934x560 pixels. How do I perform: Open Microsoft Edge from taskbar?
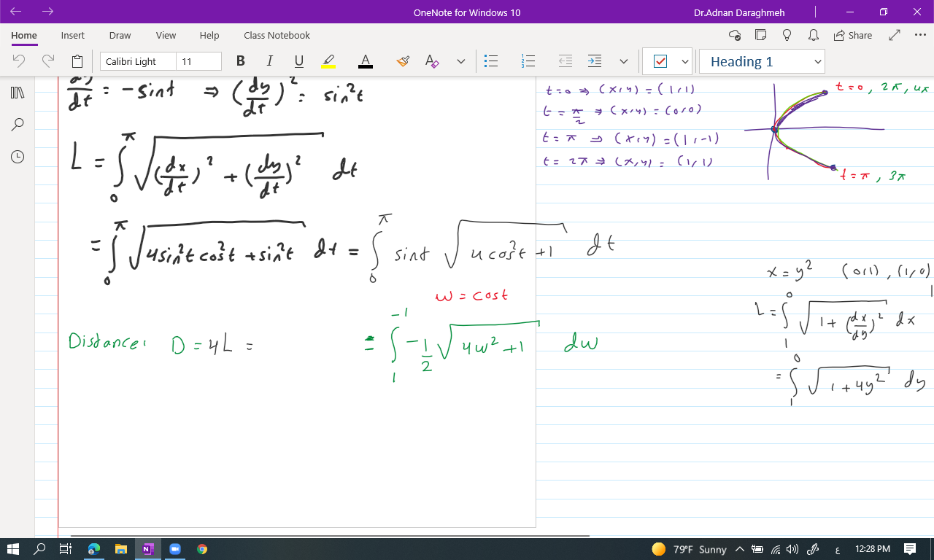point(93,549)
